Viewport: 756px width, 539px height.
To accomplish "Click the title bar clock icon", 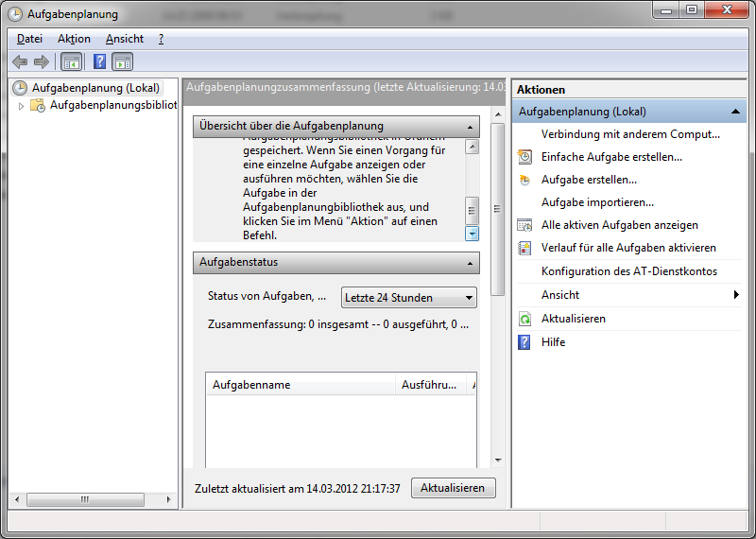I will pyautogui.click(x=15, y=14).
